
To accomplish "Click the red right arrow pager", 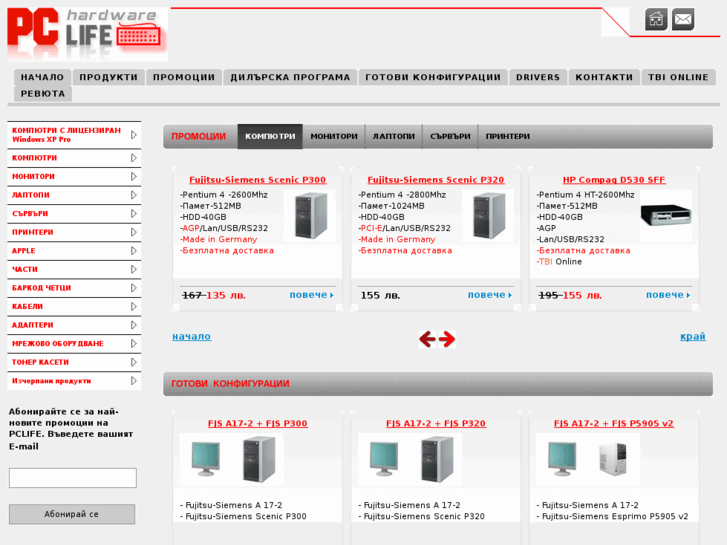I will coord(447,339).
